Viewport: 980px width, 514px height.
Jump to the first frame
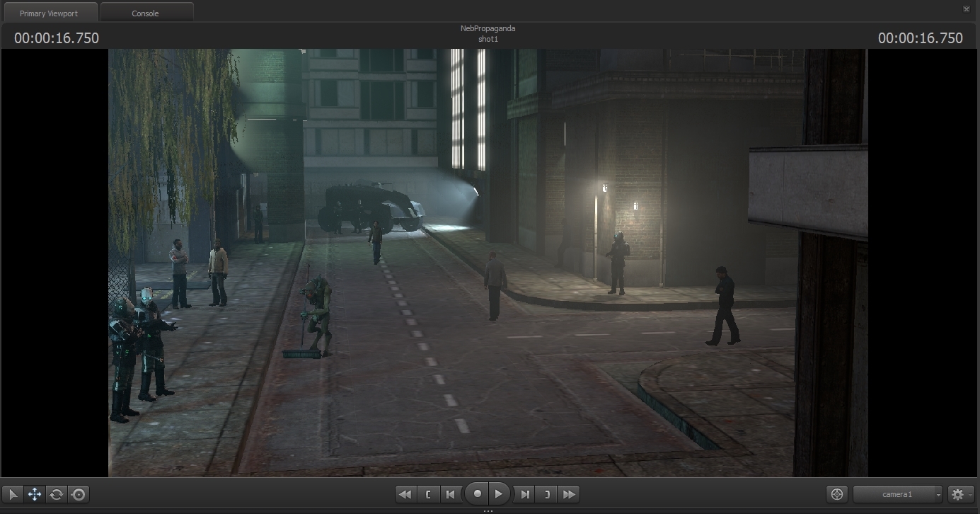pyautogui.click(x=405, y=494)
